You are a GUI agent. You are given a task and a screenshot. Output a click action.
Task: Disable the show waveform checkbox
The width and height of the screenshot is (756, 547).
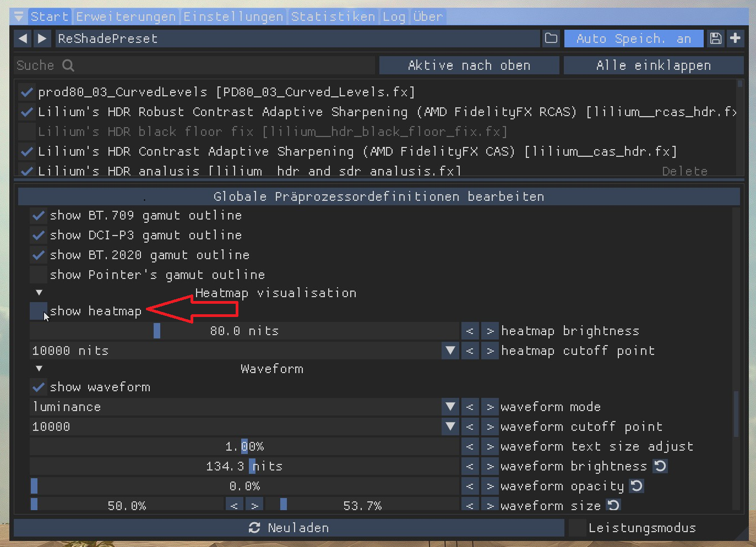click(38, 387)
